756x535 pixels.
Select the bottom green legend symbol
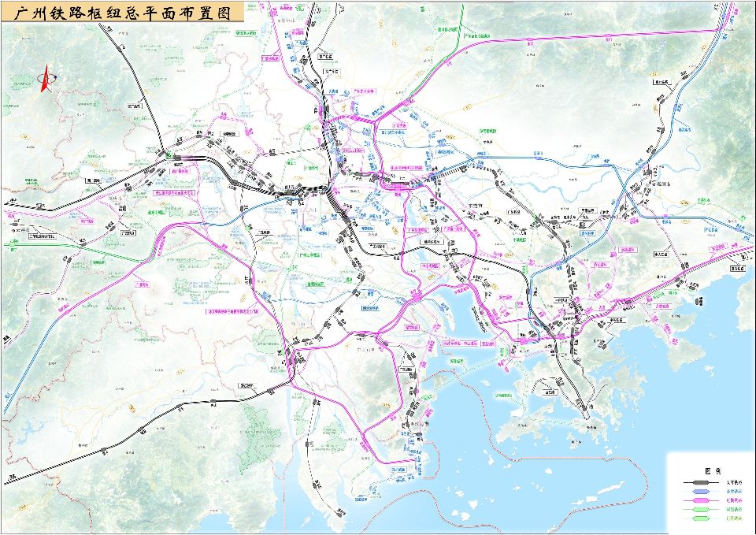(701, 518)
